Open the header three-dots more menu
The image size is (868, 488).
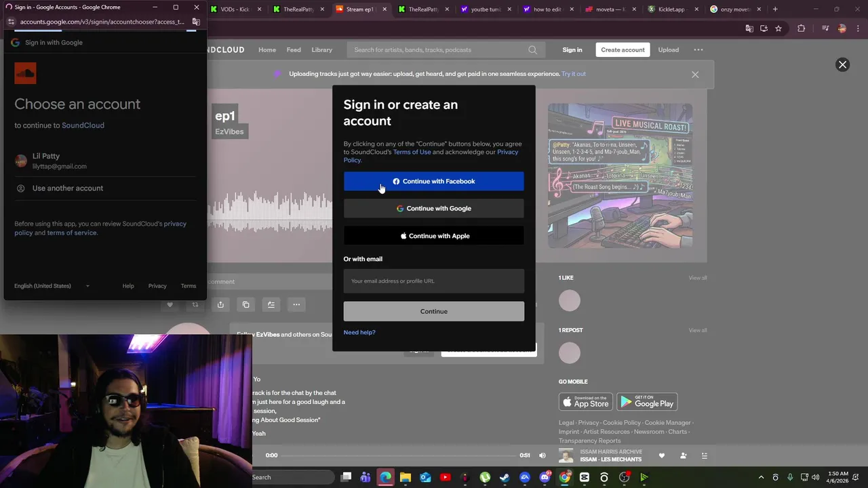pyautogui.click(x=698, y=49)
